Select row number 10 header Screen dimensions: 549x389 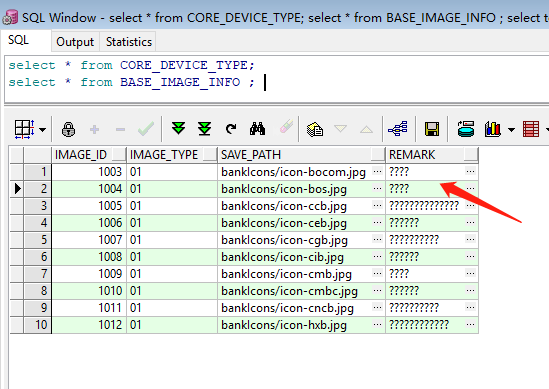[37, 325]
